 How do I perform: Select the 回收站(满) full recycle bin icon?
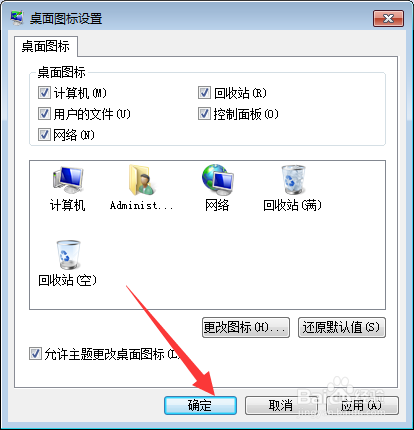click(293, 180)
